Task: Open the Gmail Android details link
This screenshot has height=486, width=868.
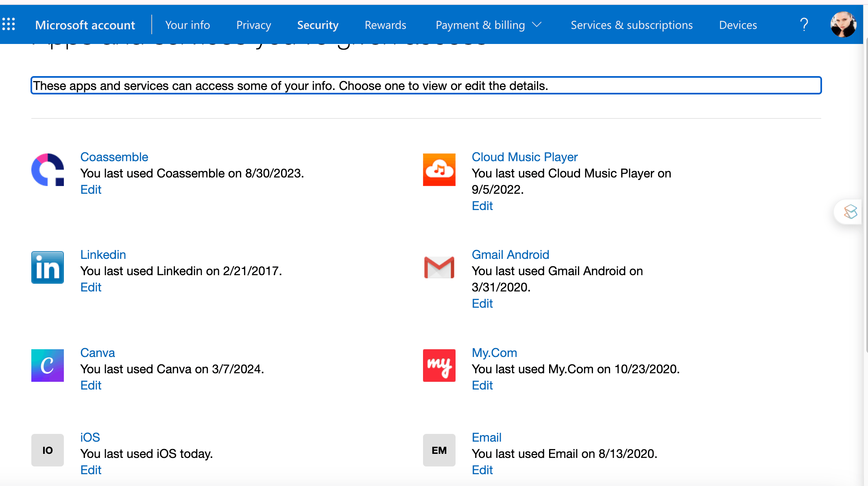Action: [510, 255]
